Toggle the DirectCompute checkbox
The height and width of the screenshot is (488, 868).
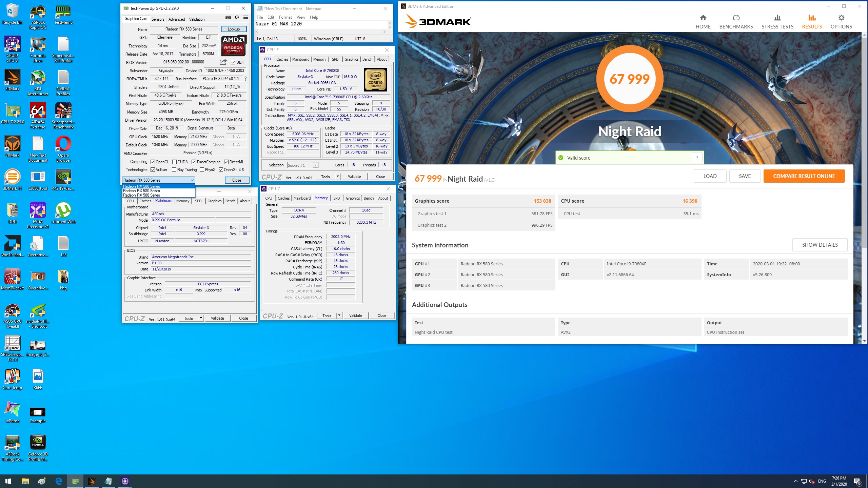tap(194, 162)
